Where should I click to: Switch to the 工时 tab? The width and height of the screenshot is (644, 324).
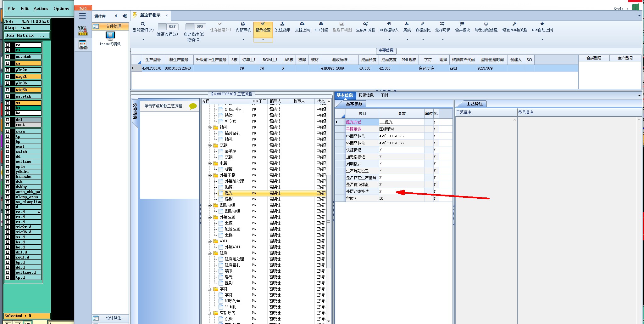(x=384, y=95)
